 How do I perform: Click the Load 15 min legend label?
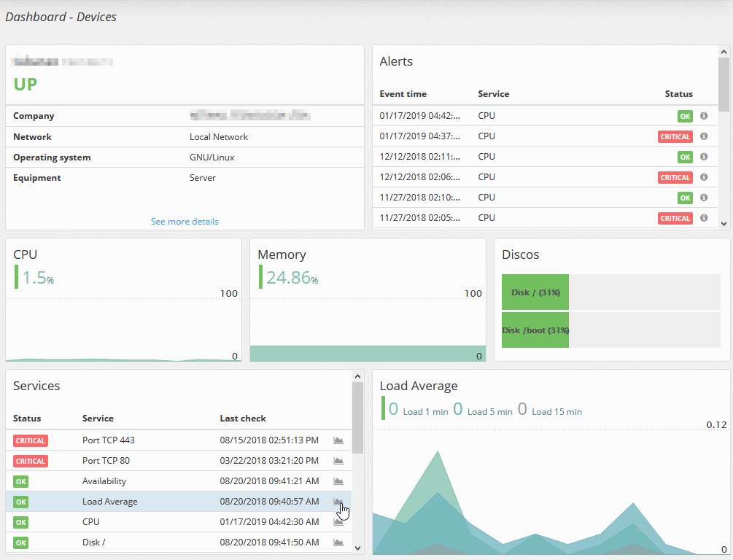pyautogui.click(x=556, y=412)
